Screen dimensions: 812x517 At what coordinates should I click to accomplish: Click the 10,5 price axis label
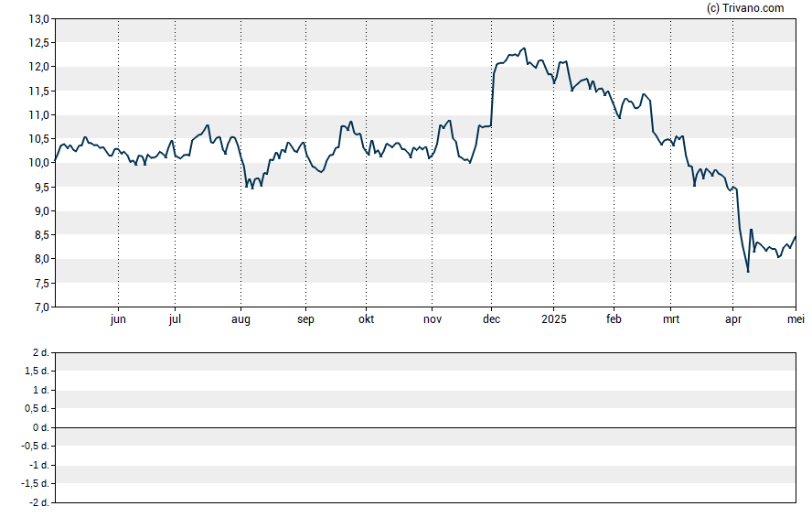click(x=38, y=139)
